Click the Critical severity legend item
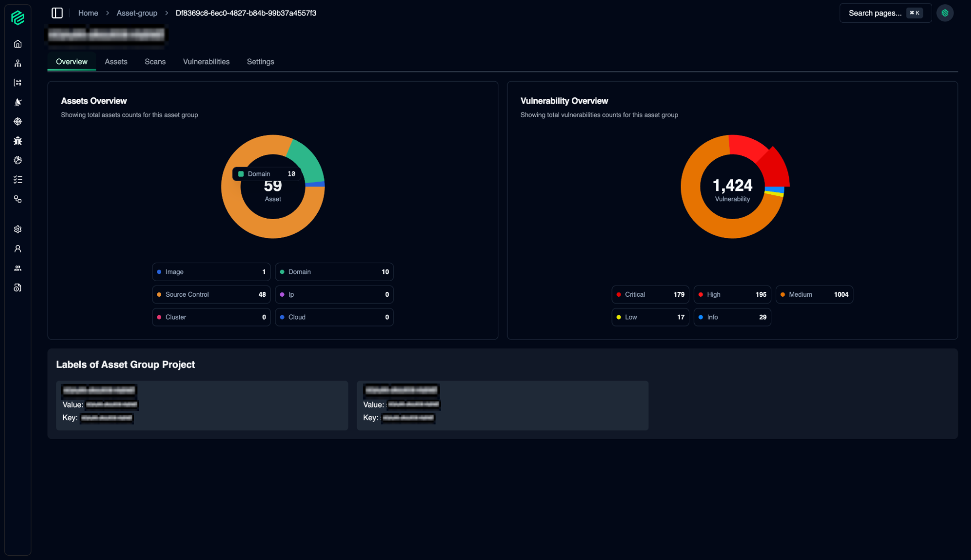Image resolution: width=971 pixels, height=560 pixels. click(650, 294)
